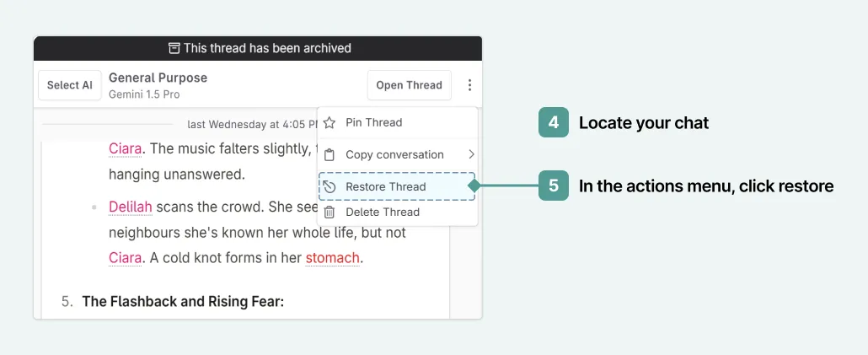Viewport: 868px width, 355px height.
Task: Open the three-dot thread actions menu
Action: 469,85
